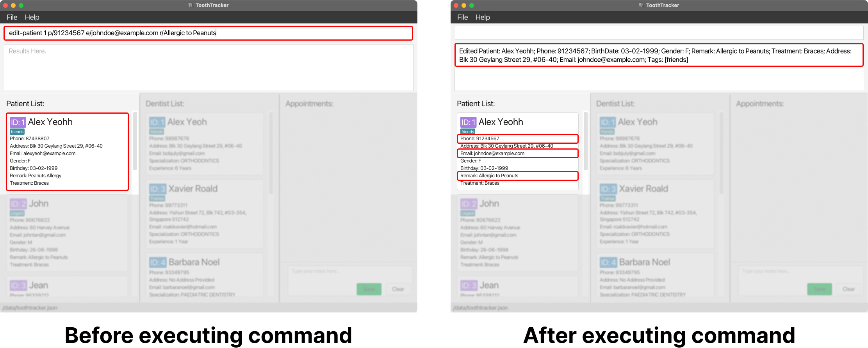Click the yellow minimize button of right window

pyautogui.click(x=464, y=5)
